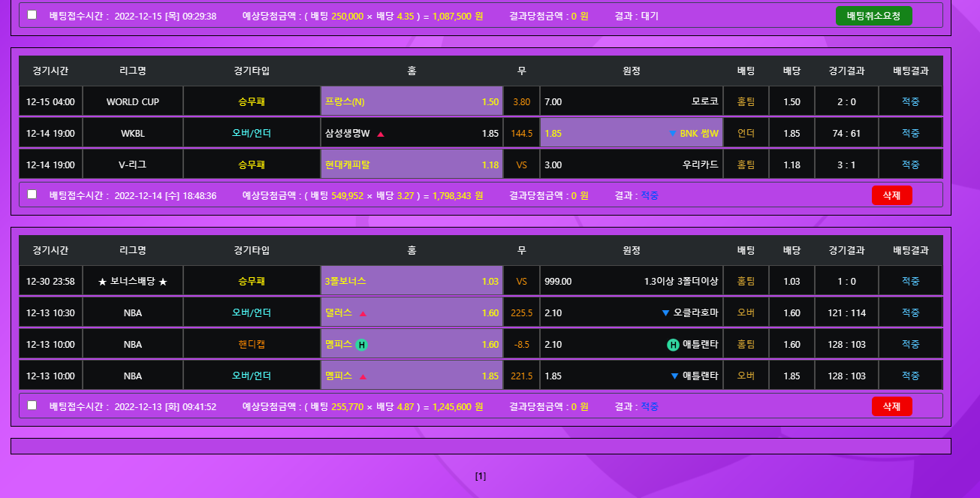The image size is (980, 498).
Task: Click blue down arrow in 애틀랜타 오버/언더 row
Action: coord(675,376)
